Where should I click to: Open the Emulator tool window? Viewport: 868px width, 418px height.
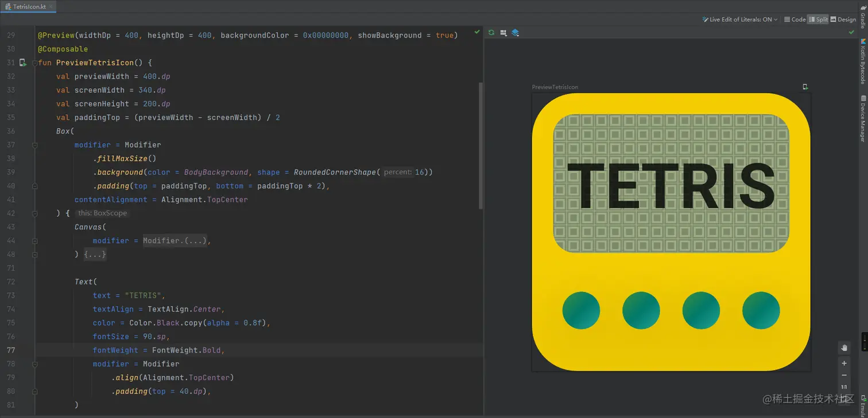point(863,405)
